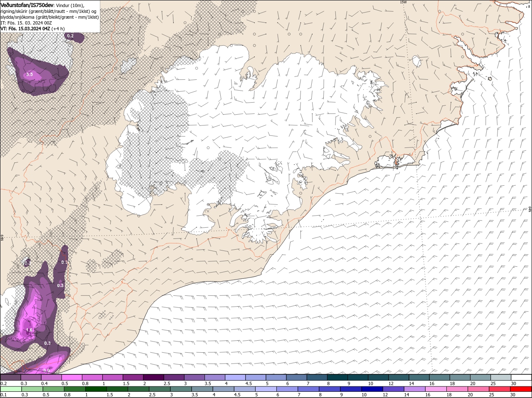Click the Veðurstofan/IS750dev map title
This screenshot has width=532, height=398.
(x=27, y=5)
